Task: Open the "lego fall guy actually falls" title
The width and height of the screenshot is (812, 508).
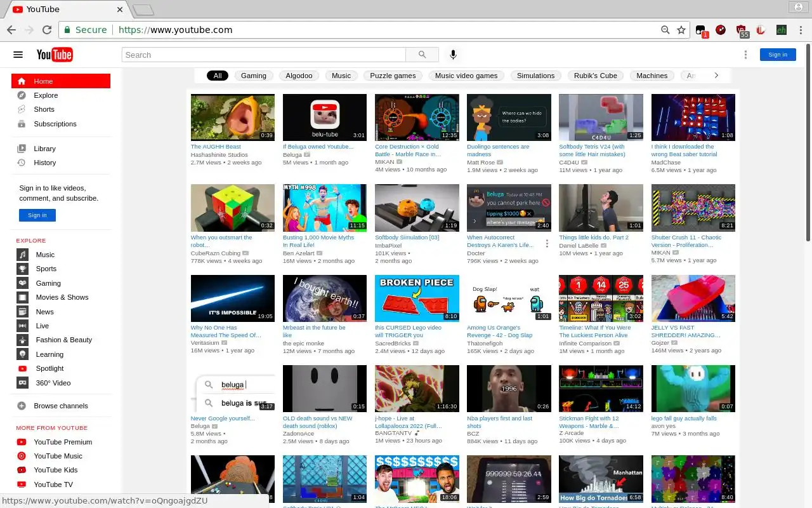Action: coord(684,418)
